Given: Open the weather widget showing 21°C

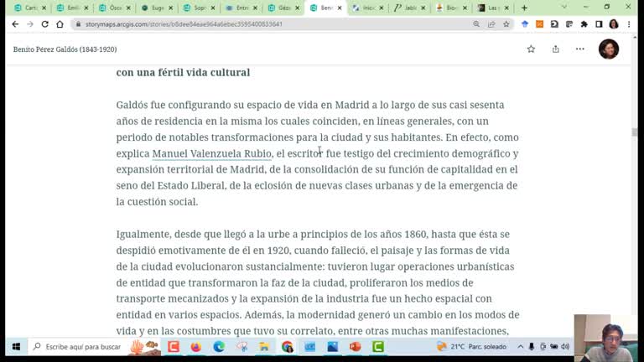Looking at the screenshot, I should pyautogui.click(x=471, y=347).
